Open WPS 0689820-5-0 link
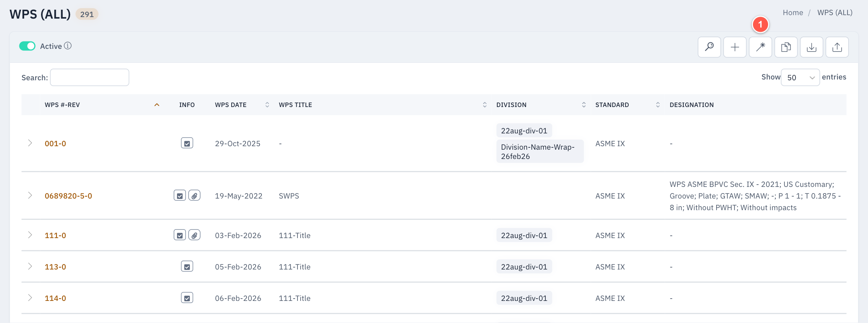The image size is (868, 323). (69, 196)
